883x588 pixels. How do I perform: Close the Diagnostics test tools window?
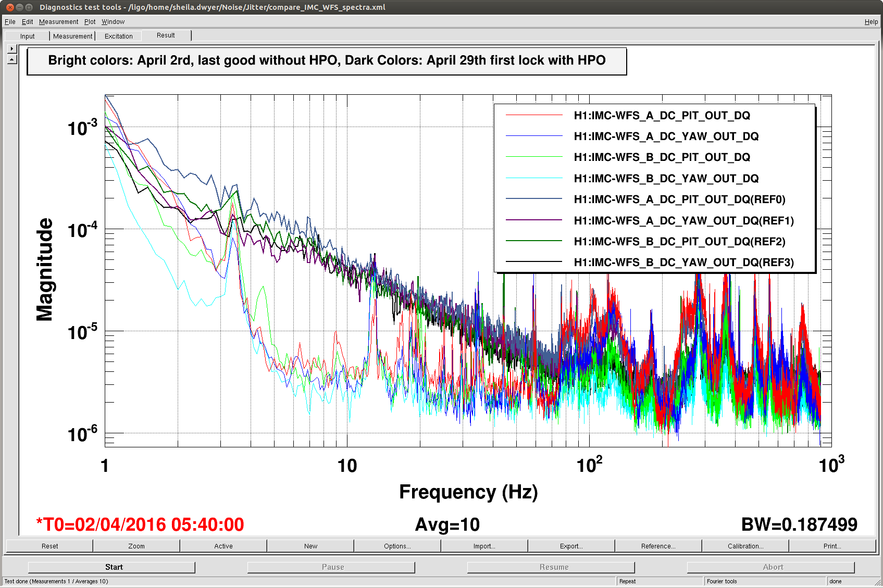[10, 7]
